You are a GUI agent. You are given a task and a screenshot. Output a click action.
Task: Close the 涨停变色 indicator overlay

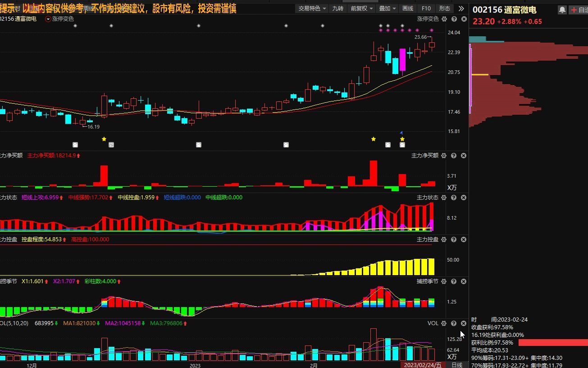click(464, 19)
